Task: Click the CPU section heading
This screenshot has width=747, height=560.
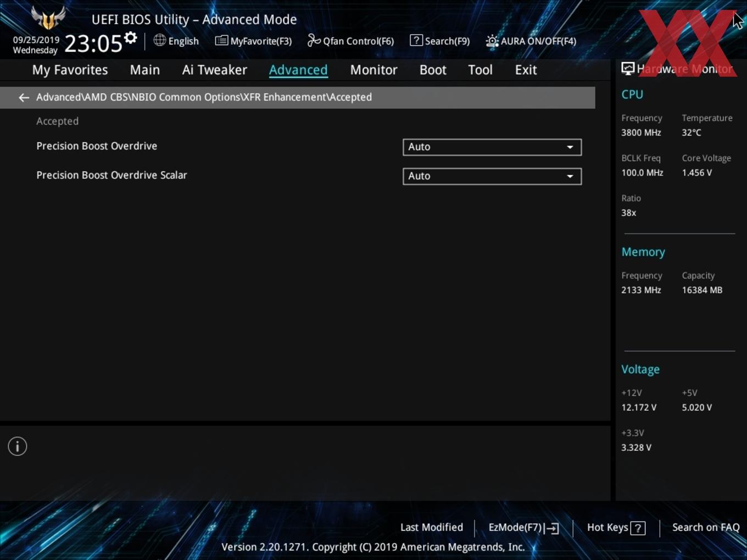Action: pyautogui.click(x=632, y=94)
